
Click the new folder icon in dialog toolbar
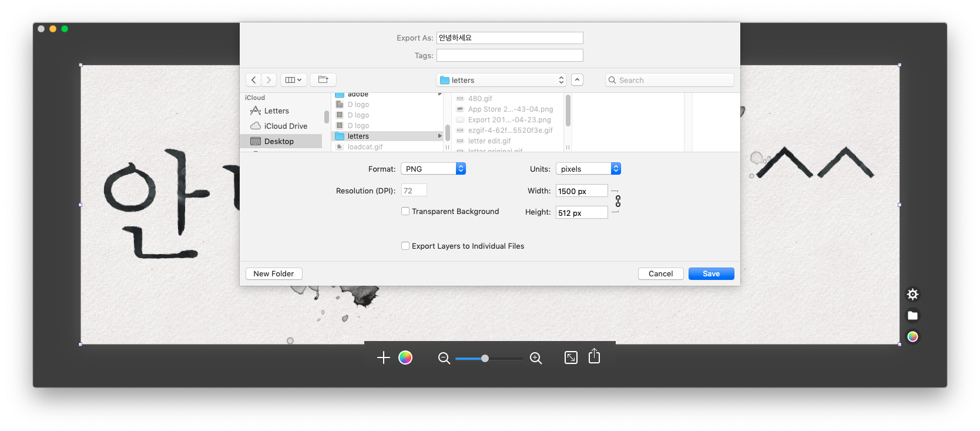click(323, 80)
